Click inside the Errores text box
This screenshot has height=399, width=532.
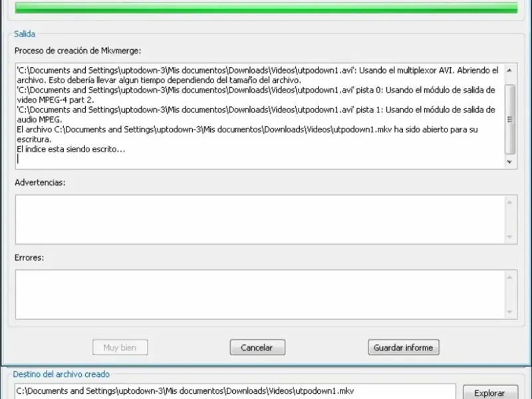tap(260, 295)
